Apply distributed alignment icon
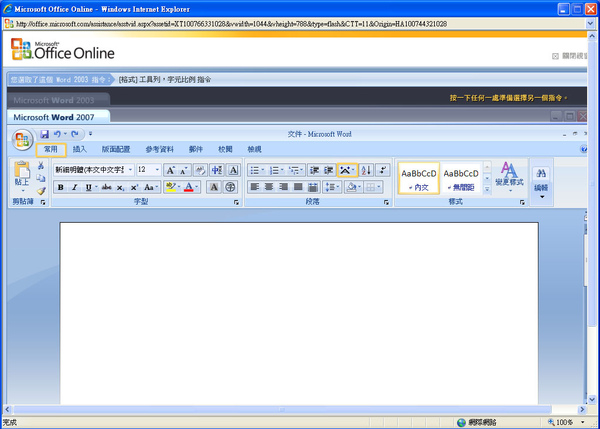Image resolution: width=600 pixels, height=429 pixels. 313,187
